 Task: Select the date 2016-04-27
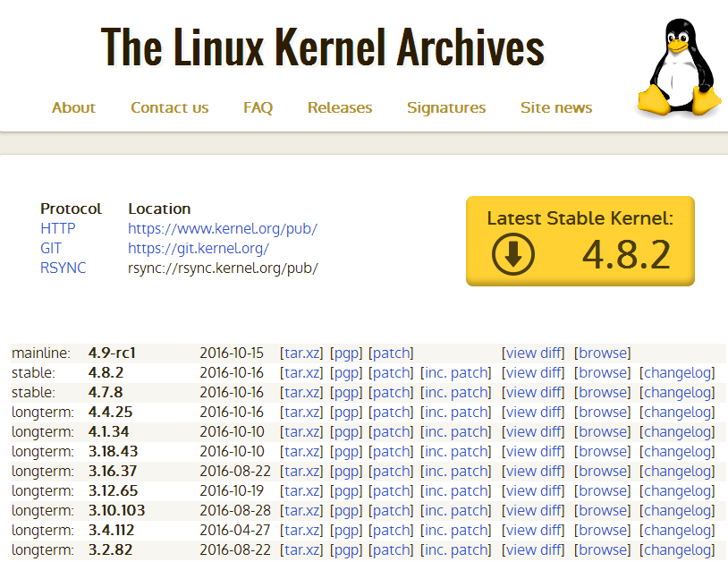[232, 530]
